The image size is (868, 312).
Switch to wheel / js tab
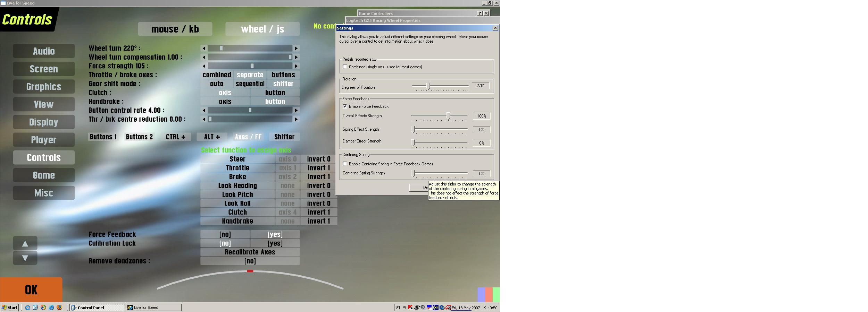262,29
